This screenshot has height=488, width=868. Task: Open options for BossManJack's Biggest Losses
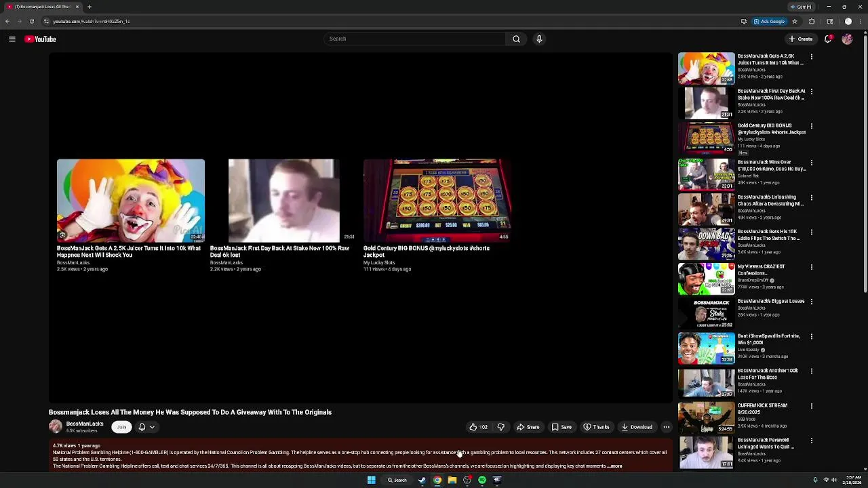[x=811, y=302]
